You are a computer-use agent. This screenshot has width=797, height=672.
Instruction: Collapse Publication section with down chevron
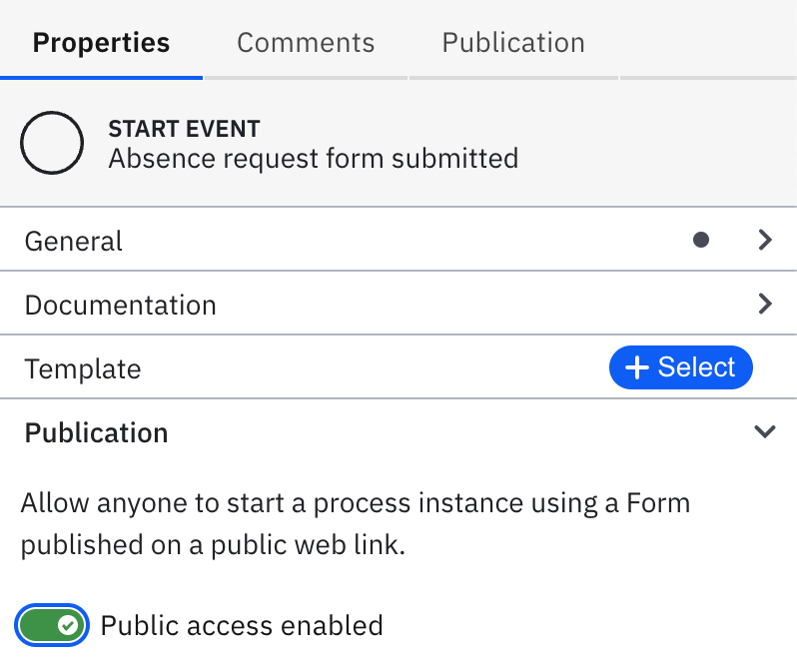click(765, 432)
